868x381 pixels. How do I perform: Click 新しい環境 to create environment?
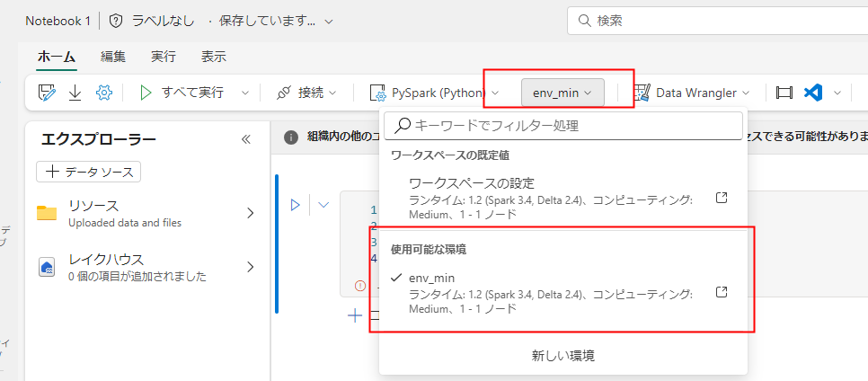tap(563, 356)
